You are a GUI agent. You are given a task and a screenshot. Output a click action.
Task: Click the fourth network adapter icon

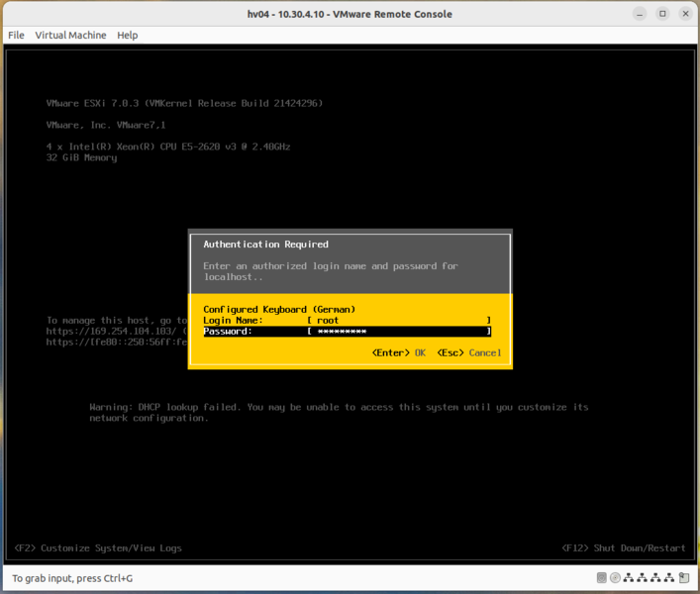(670, 578)
